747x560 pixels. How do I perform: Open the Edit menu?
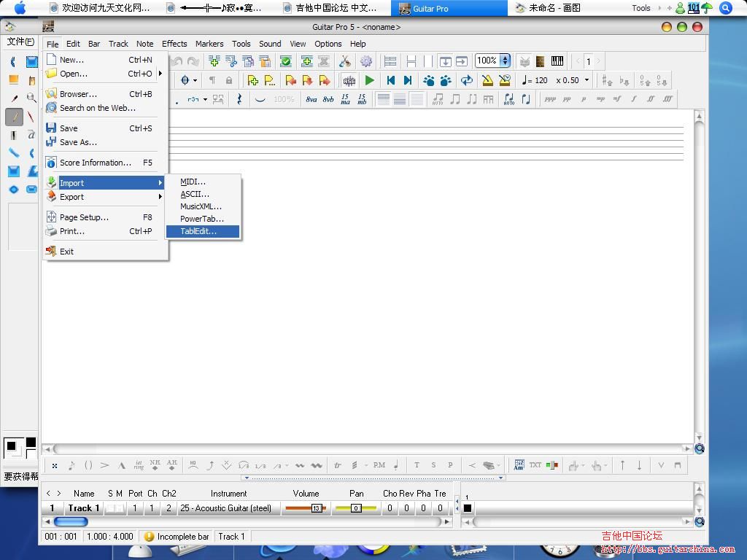tap(73, 44)
